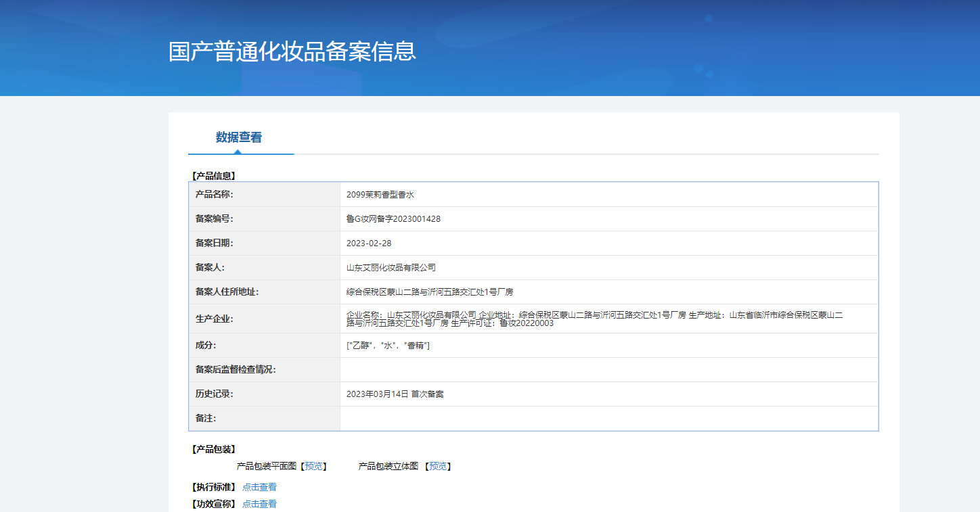
Task: Click the filer name 山东艾丽化妆品有限公司
Action: (x=391, y=268)
